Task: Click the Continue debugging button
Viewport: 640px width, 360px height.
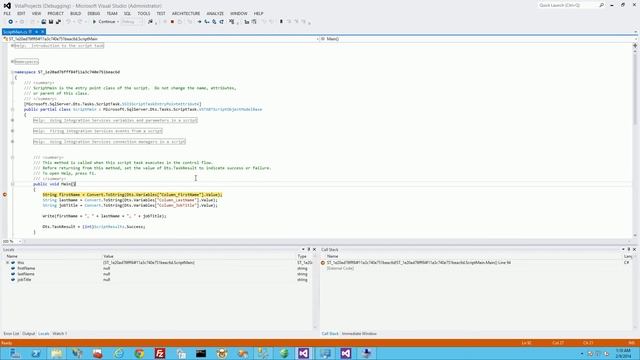Action: 104,22
